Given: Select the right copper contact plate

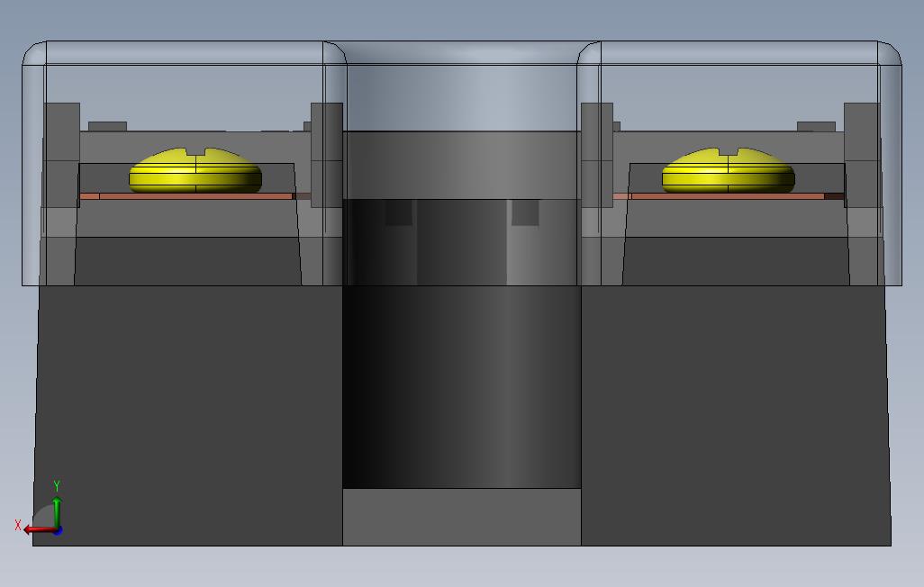Looking at the screenshot, I should 729,196.
